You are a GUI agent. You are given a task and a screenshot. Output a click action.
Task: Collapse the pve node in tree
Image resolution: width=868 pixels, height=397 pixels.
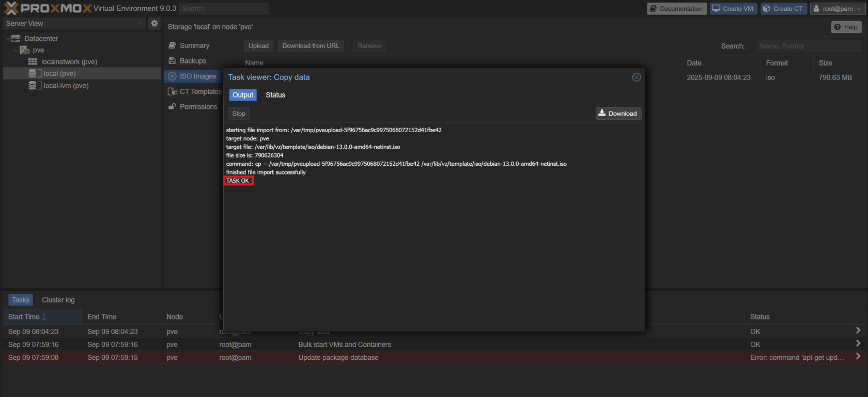click(16, 51)
